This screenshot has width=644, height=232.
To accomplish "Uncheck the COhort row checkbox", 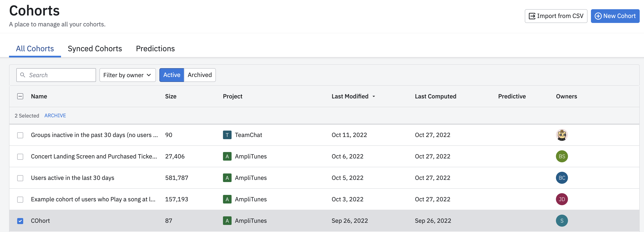I will [20, 221].
